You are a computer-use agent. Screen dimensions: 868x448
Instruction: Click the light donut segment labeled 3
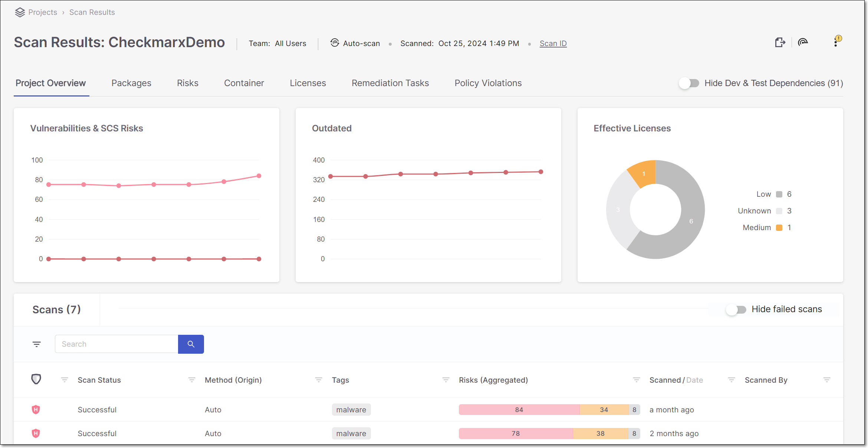pyautogui.click(x=618, y=210)
